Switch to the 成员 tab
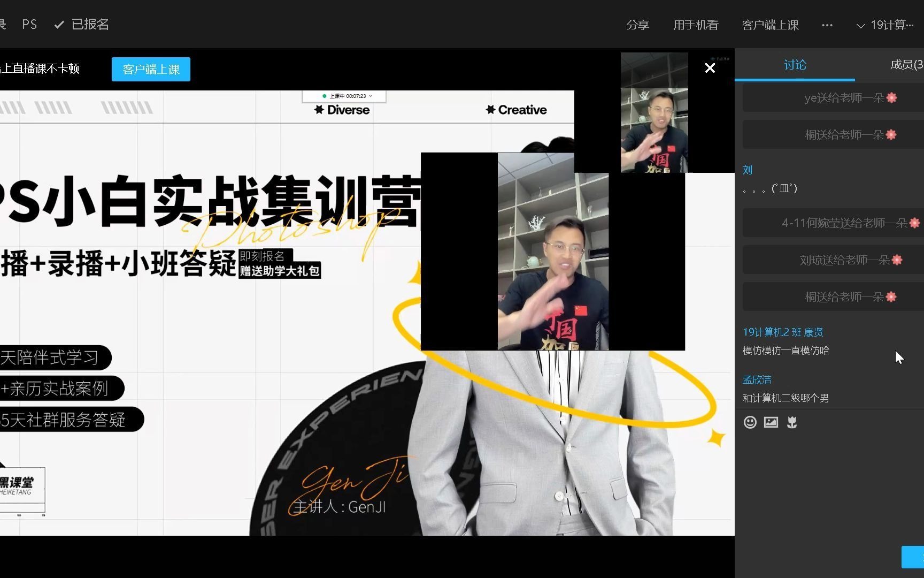The image size is (924, 578). point(906,65)
